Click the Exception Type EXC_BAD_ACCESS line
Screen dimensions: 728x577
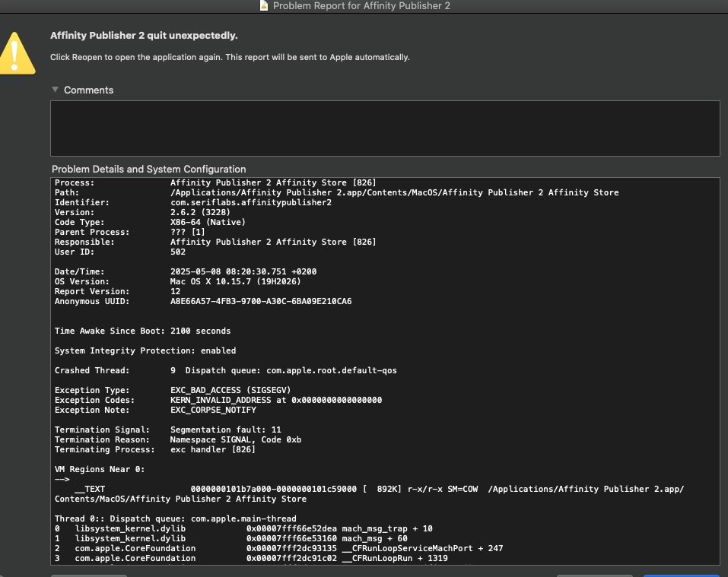173,390
